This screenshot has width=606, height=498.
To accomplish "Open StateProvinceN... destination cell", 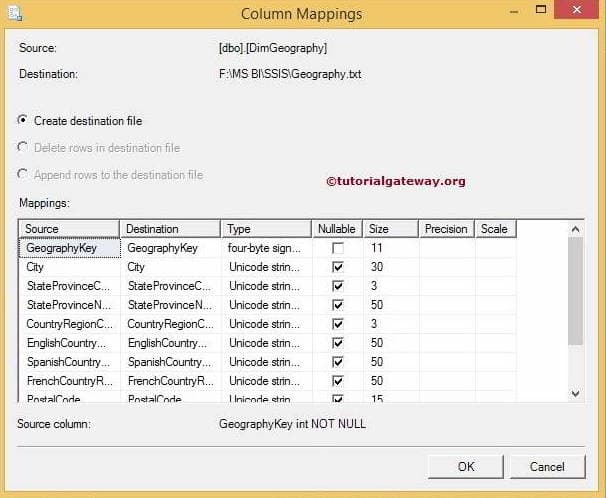I will 171,305.
